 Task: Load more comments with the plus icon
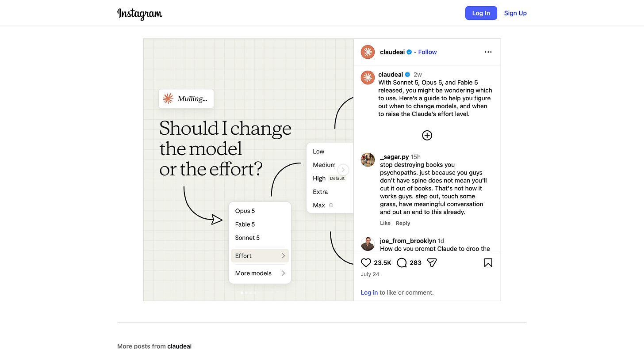tap(427, 135)
